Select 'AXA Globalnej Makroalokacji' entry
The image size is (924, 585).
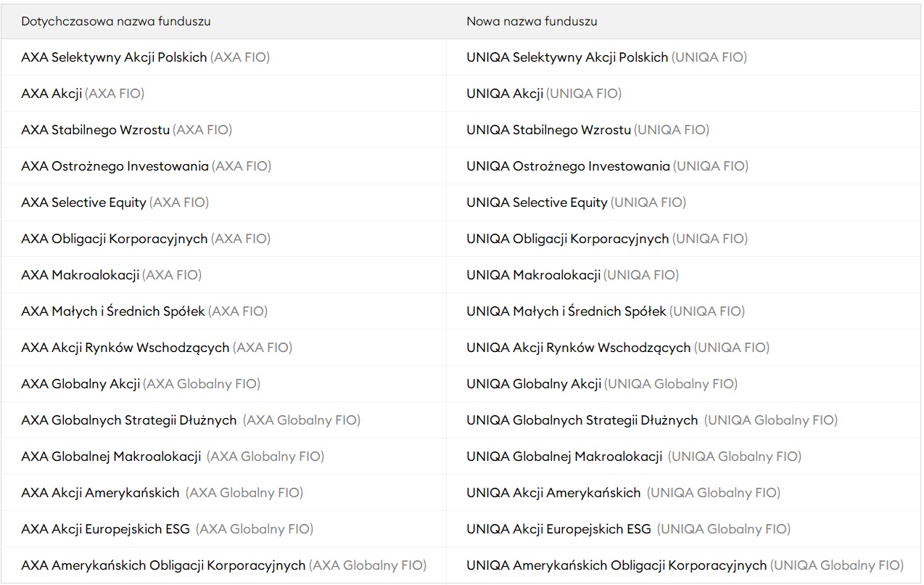click(x=111, y=457)
